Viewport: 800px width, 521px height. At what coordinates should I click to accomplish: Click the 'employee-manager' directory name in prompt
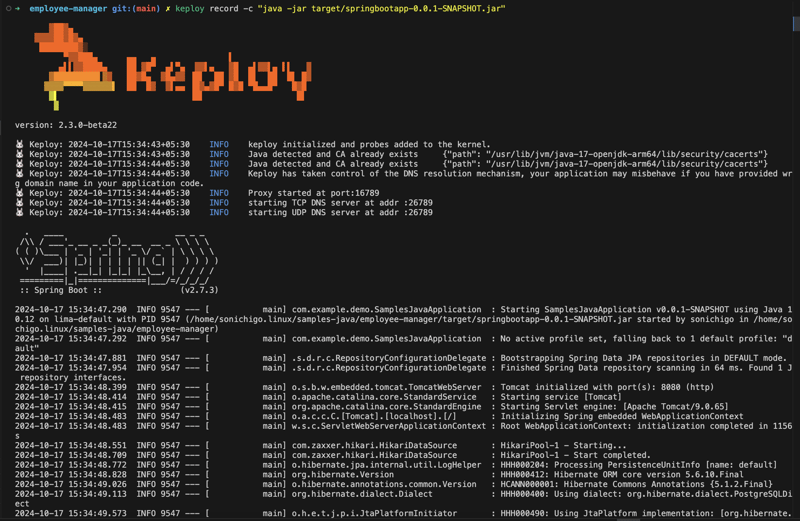68,9
